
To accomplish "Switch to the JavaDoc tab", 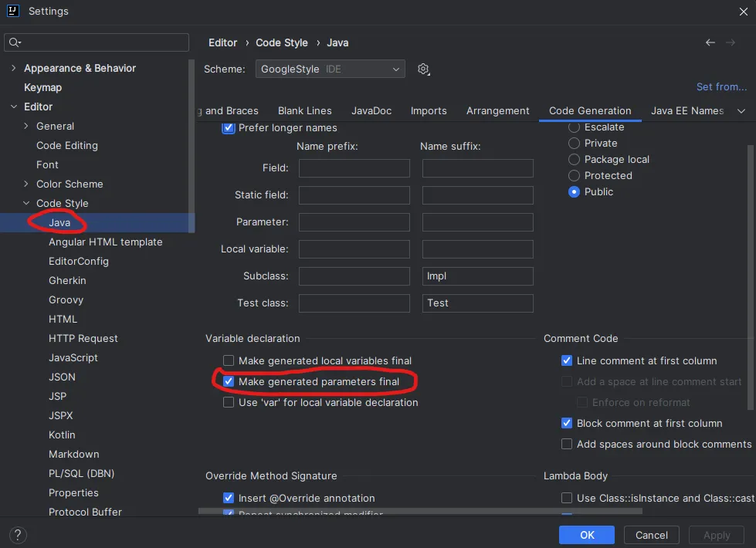I will click(371, 111).
